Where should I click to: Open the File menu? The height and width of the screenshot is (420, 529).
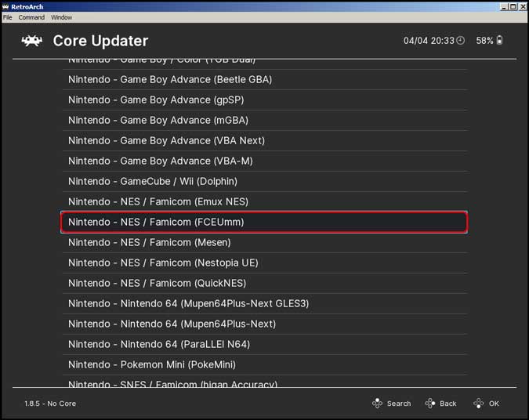pos(7,17)
